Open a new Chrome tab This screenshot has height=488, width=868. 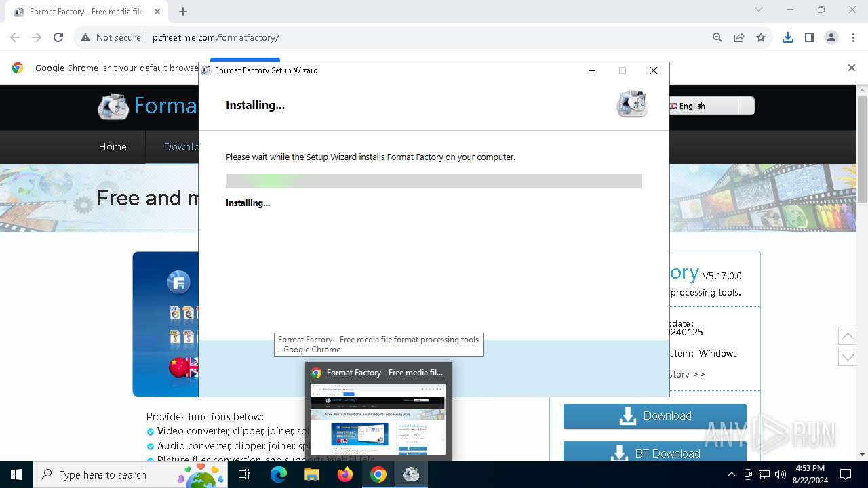183,12
